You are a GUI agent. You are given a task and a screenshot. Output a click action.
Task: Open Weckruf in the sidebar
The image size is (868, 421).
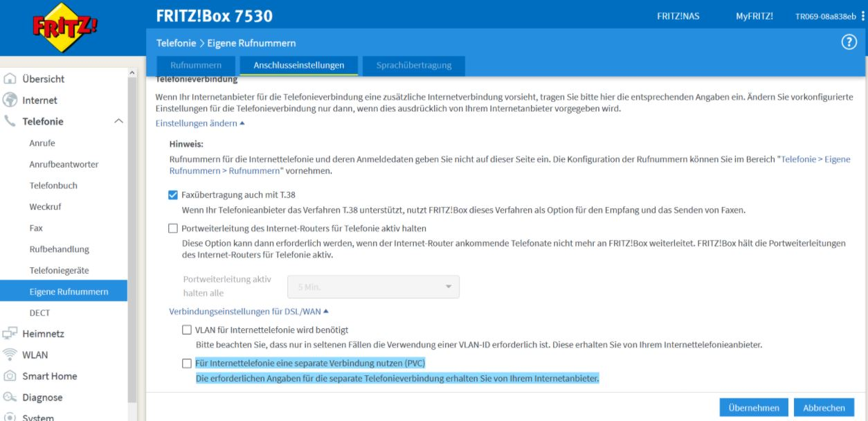tap(45, 207)
